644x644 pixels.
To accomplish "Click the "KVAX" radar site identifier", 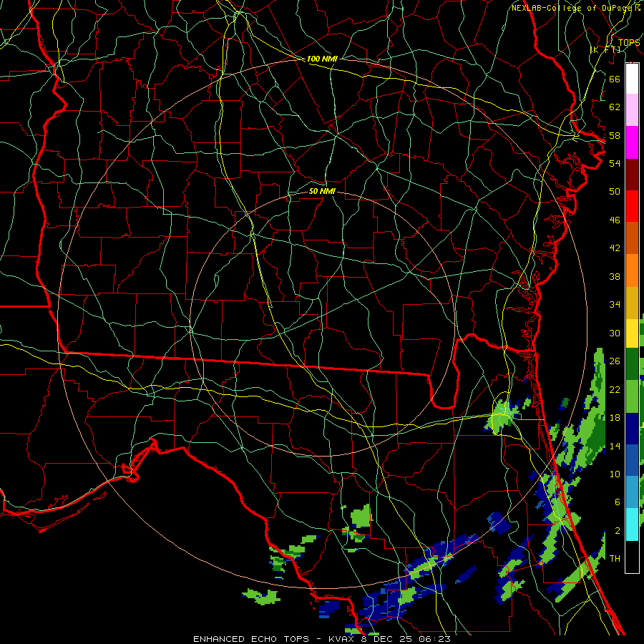I will point(343,639).
